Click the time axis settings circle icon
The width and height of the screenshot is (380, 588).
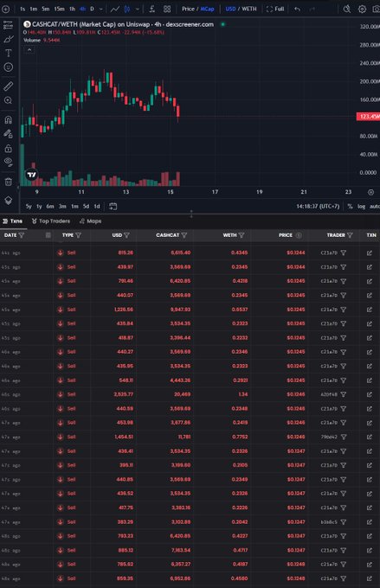pyautogui.click(x=370, y=192)
